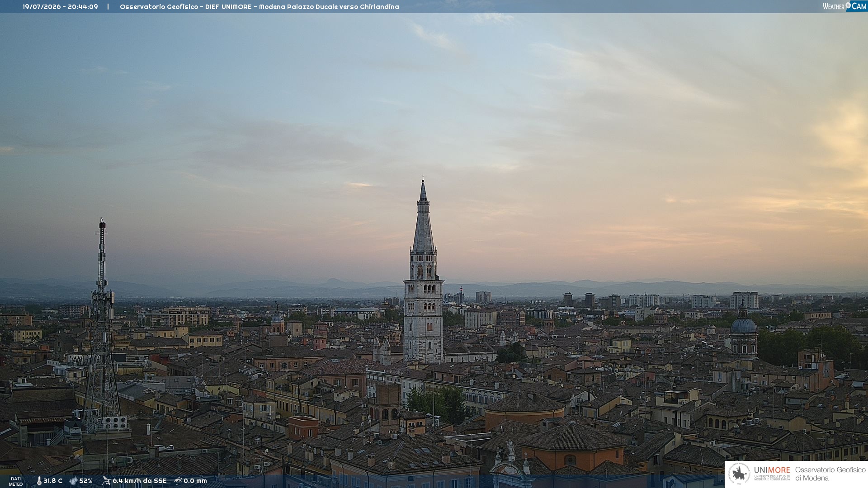Image resolution: width=868 pixels, height=488 pixels.
Task: Click the WeatherCam logo
Action: point(844,6)
